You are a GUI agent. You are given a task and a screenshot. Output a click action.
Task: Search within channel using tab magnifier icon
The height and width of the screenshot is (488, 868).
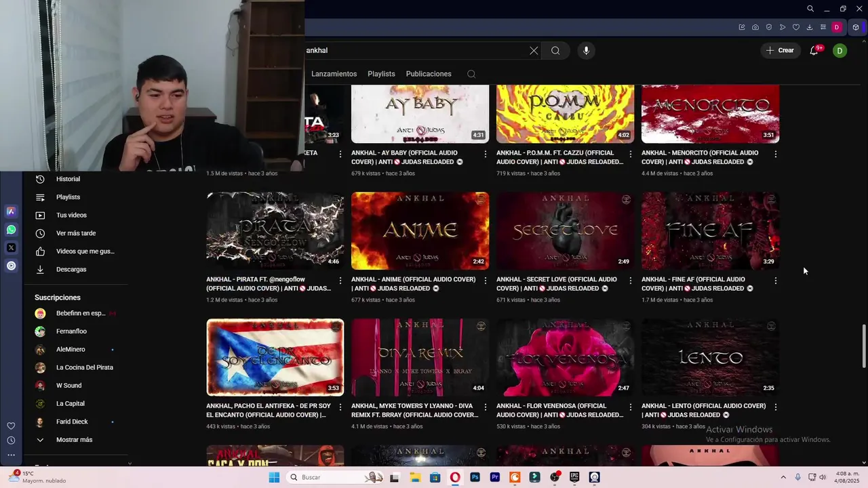pyautogui.click(x=471, y=74)
